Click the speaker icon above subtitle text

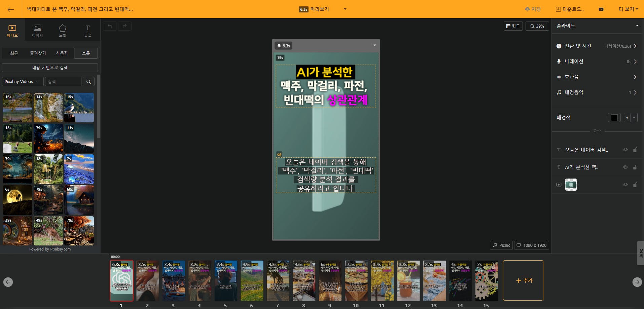click(279, 154)
